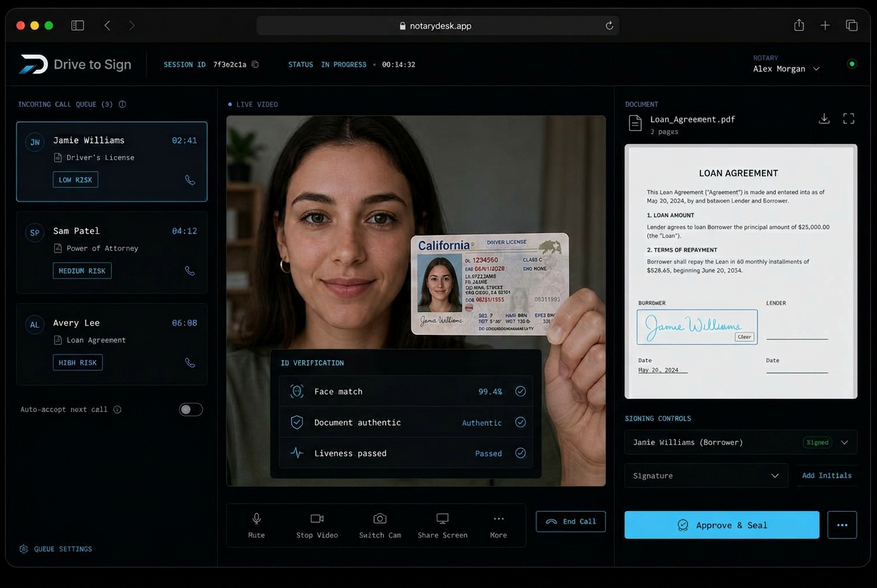Answer Avery Lee call with phone icon
This screenshot has width=877, height=588.
(x=190, y=363)
